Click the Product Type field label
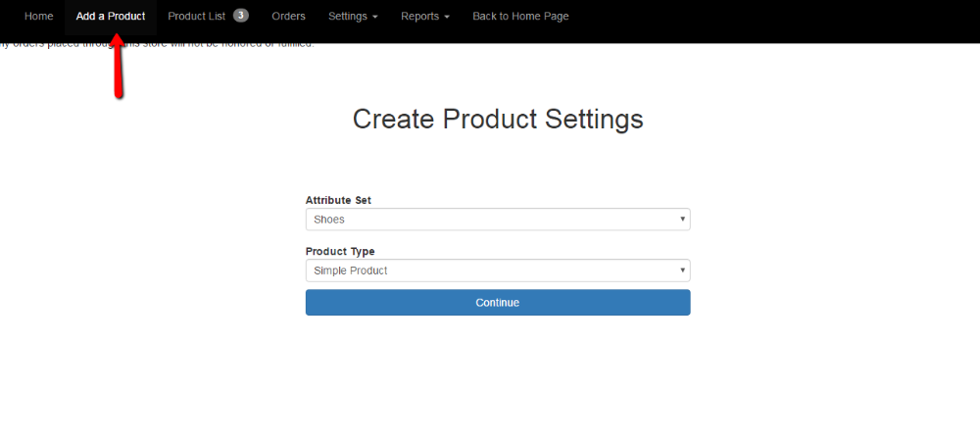The height and width of the screenshot is (443, 980). [340, 251]
